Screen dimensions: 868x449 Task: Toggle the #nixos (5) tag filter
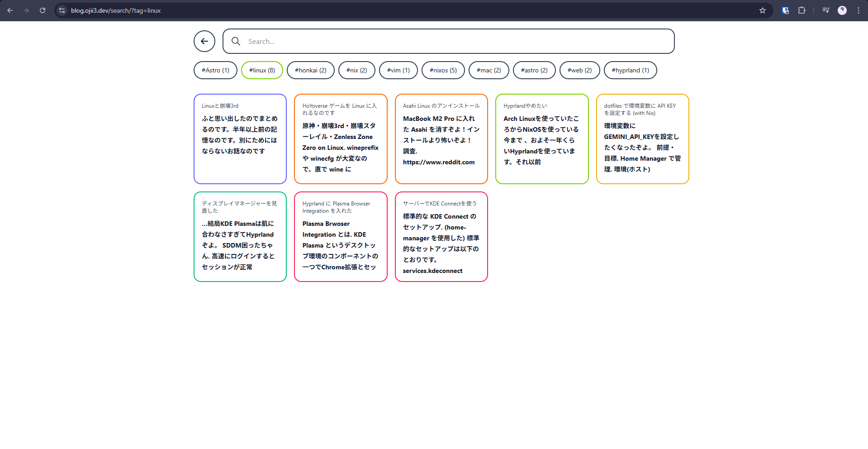click(443, 70)
